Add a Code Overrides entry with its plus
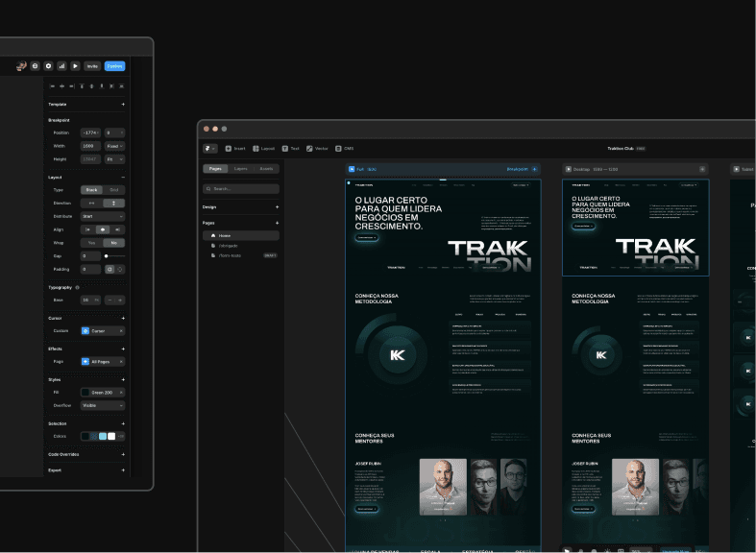This screenshot has width=756, height=553. click(123, 454)
